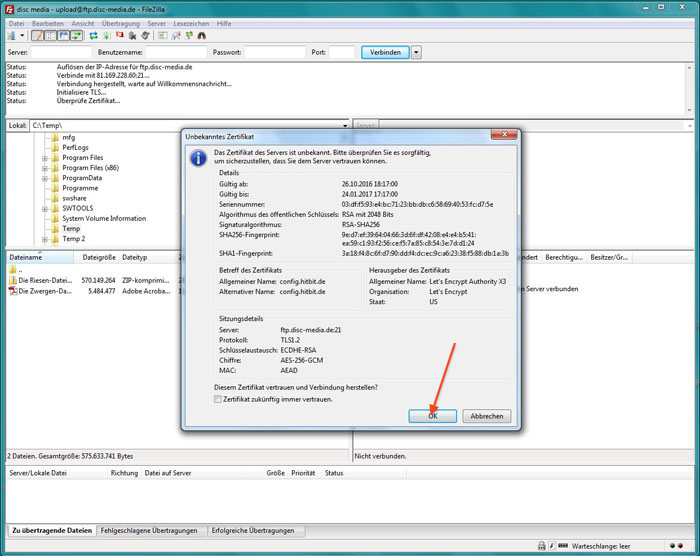The image size is (700, 556).
Task: Toggle synchronized browsing icon
Action: pos(189,36)
